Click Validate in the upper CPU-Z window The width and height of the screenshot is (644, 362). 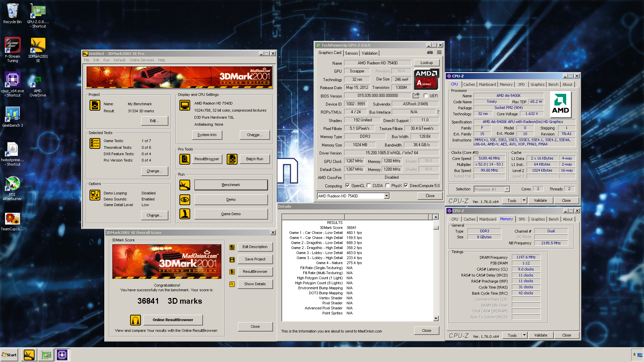(540, 200)
